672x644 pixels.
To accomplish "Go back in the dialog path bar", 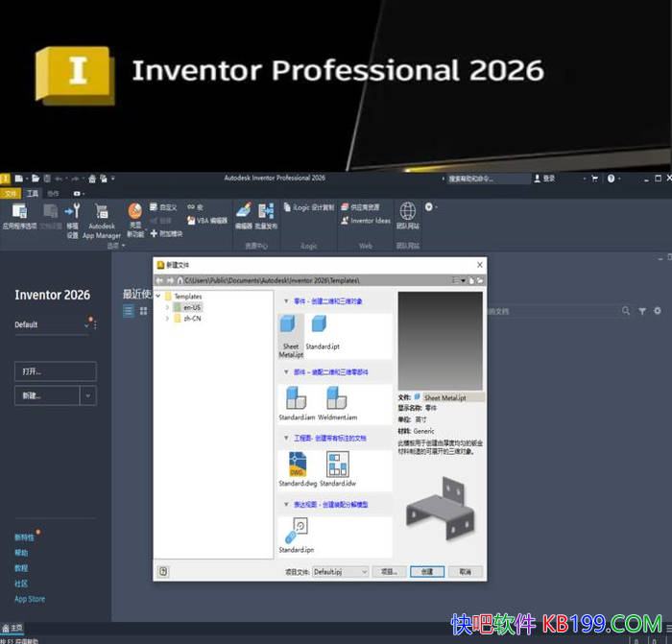I will click(x=159, y=280).
